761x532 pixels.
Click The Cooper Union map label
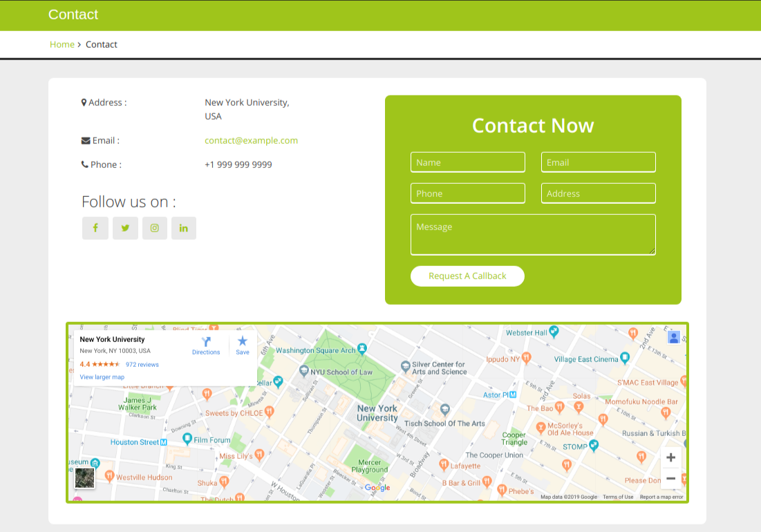(494, 455)
